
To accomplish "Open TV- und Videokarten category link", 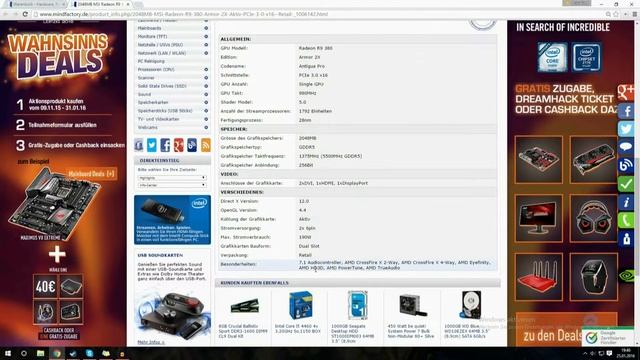I will click(158, 119).
